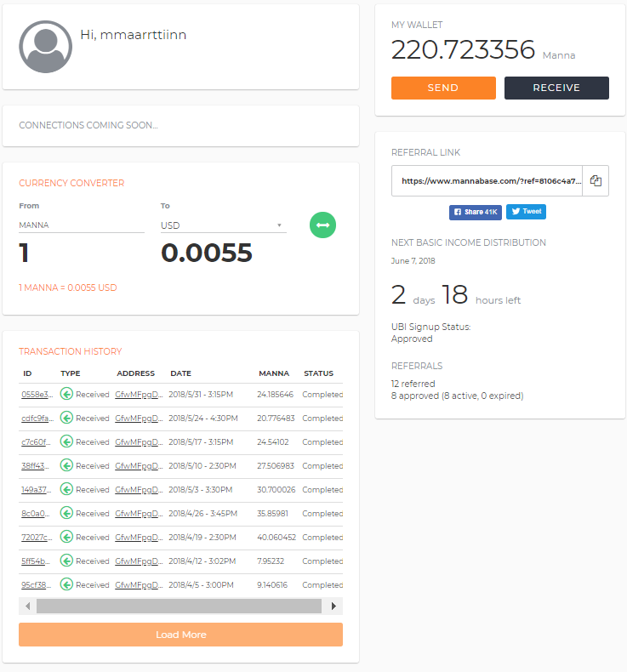The width and height of the screenshot is (627, 672).
Task: Click received arrow icon for 95cf38 transaction
Action: (x=66, y=584)
